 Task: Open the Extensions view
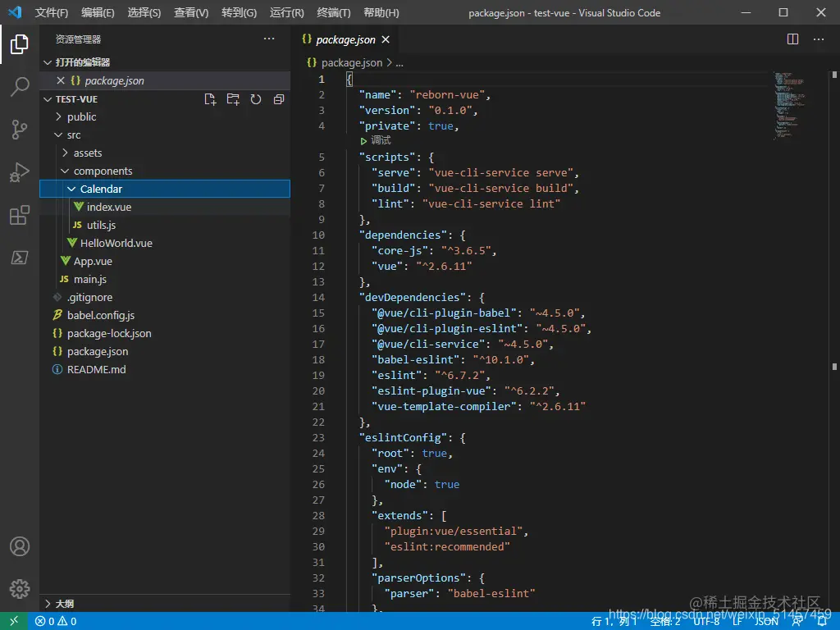click(20, 216)
